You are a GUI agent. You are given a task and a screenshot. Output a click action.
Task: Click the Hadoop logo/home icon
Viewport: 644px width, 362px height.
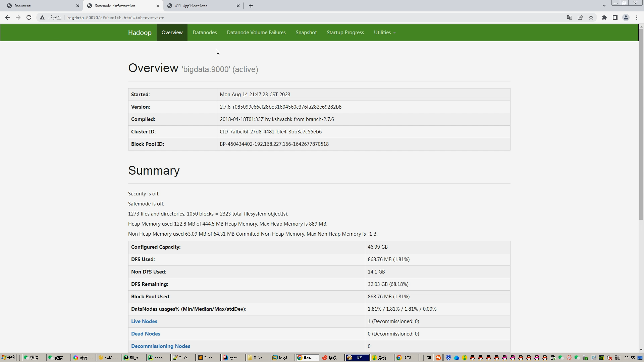pyautogui.click(x=140, y=32)
